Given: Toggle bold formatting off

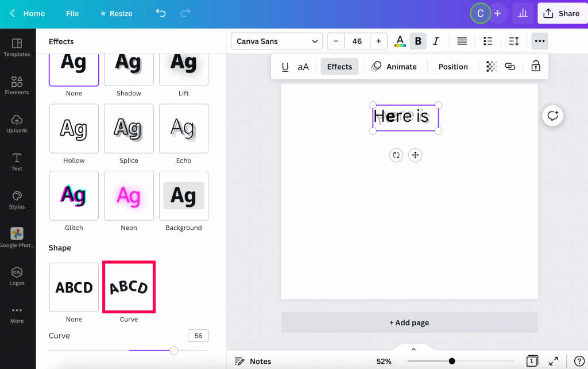Looking at the screenshot, I should [418, 41].
